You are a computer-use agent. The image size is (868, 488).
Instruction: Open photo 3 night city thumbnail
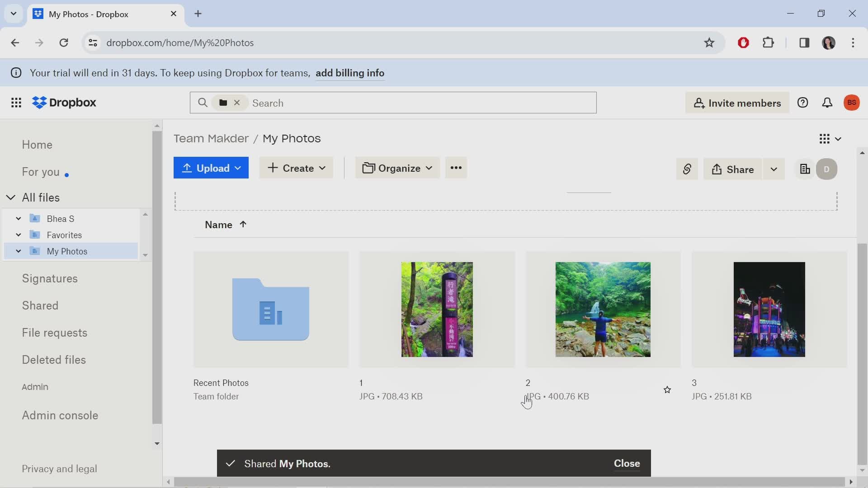point(769,310)
